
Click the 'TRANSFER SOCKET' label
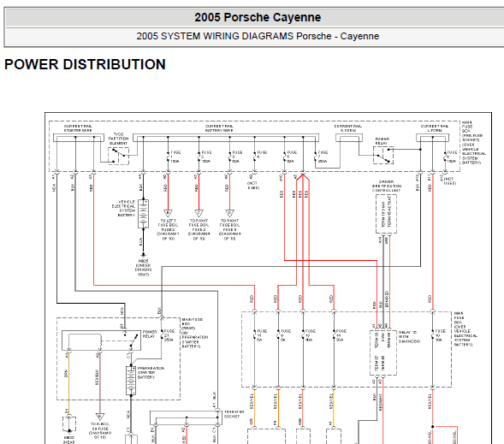(x=234, y=414)
